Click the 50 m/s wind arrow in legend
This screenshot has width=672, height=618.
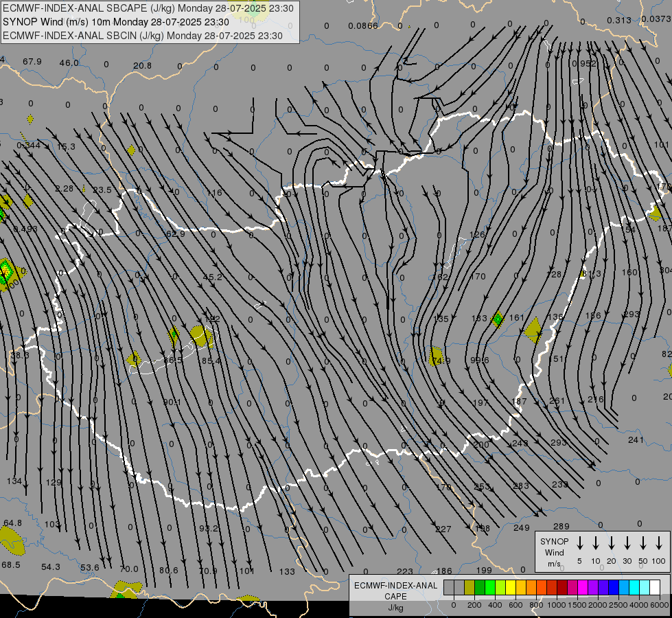643,543
